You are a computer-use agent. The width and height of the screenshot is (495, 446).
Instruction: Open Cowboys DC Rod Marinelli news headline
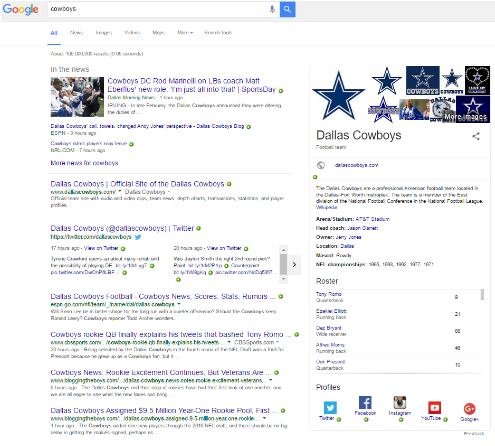coord(192,85)
